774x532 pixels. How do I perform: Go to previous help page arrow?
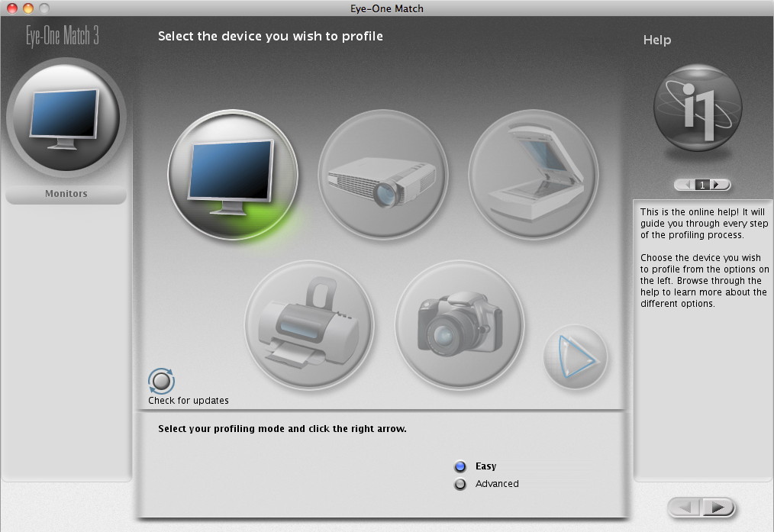686,185
